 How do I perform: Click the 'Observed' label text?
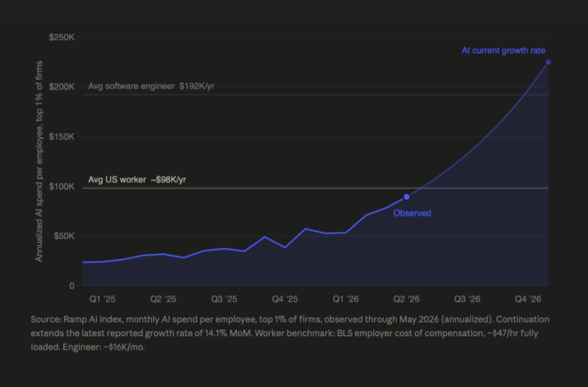[412, 213]
